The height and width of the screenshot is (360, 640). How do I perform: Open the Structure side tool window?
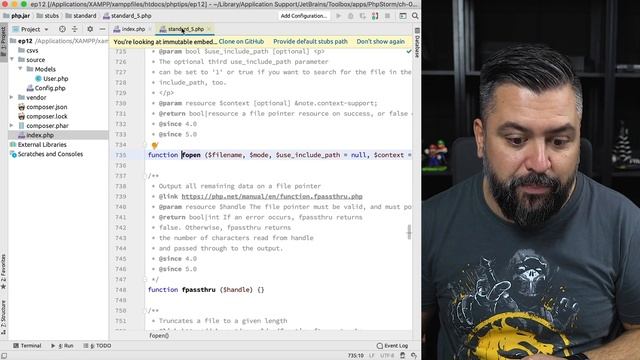tap(4, 317)
